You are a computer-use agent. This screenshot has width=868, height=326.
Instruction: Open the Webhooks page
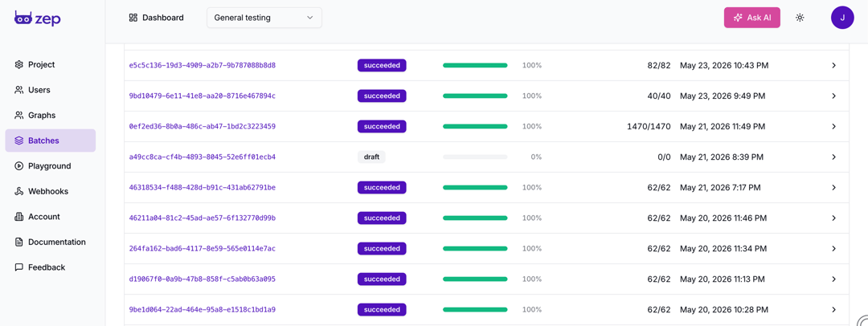[51, 191]
